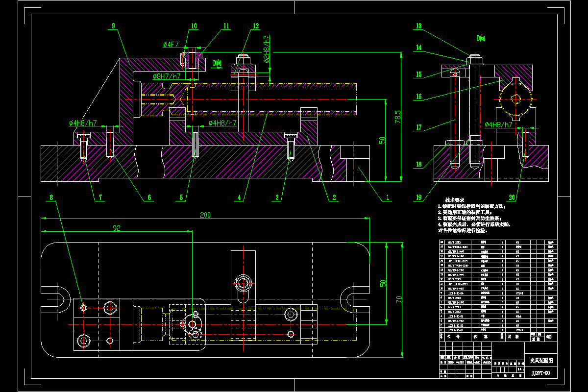
Task: Select part balloon number 3
Action: 277,198
